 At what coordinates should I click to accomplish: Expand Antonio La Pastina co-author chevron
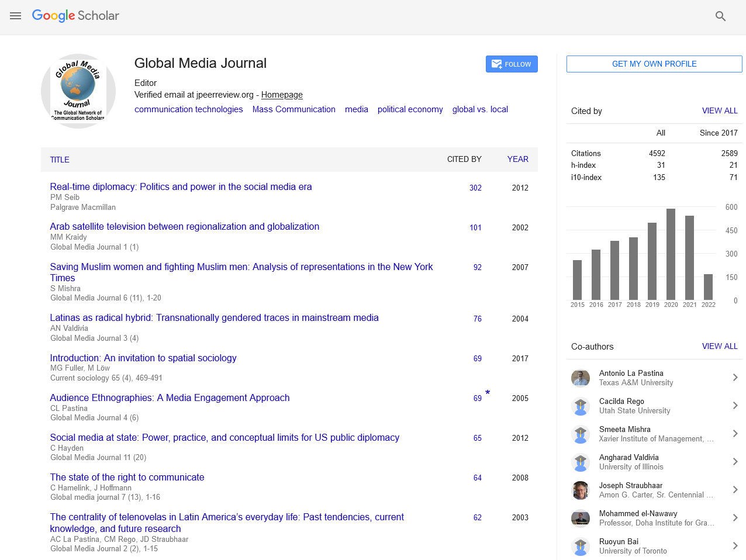(x=735, y=378)
